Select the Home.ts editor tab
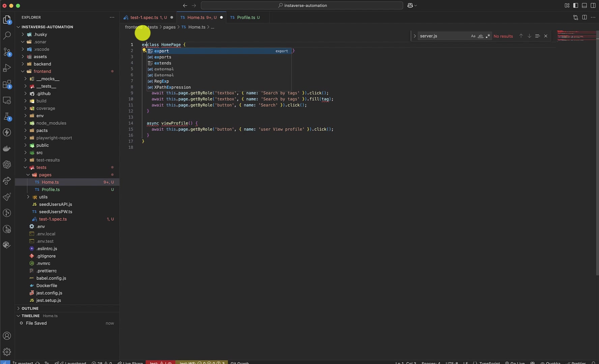599x364 pixels. tap(201, 18)
